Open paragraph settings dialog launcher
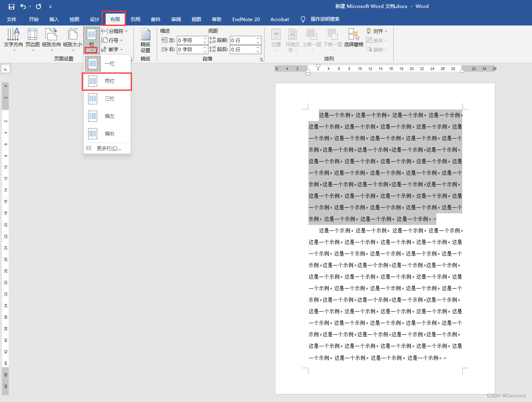This screenshot has height=402, width=532. [x=261, y=59]
